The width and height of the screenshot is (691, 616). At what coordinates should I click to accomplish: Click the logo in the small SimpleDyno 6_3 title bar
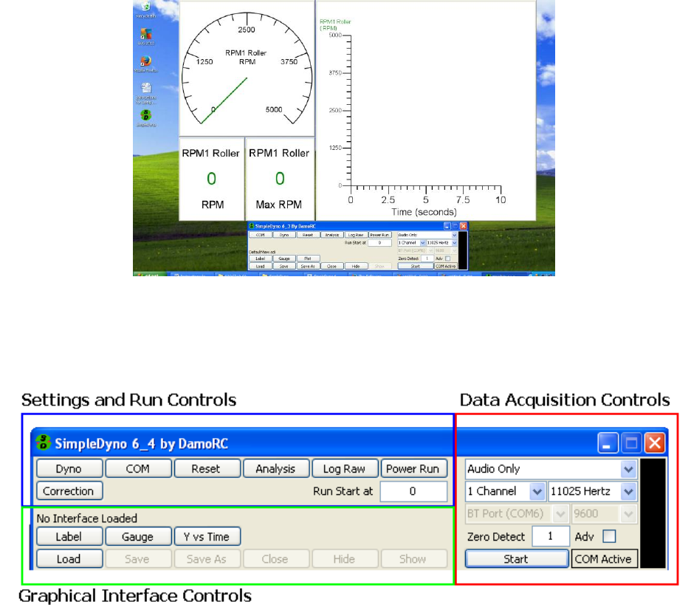click(x=252, y=226)
